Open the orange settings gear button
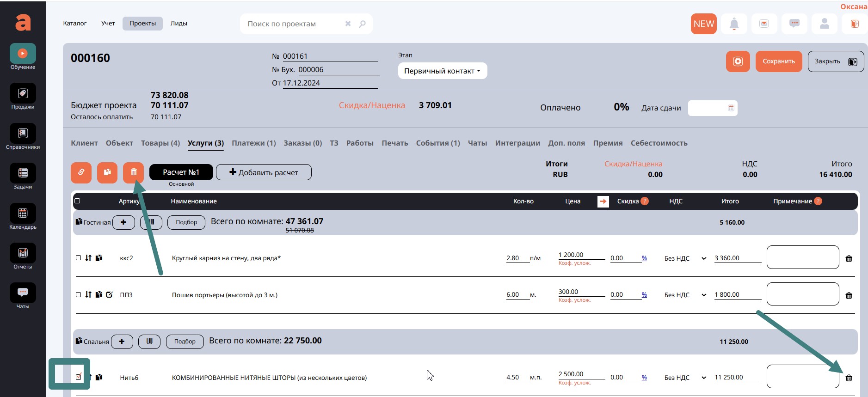 [x=738, y=61]
